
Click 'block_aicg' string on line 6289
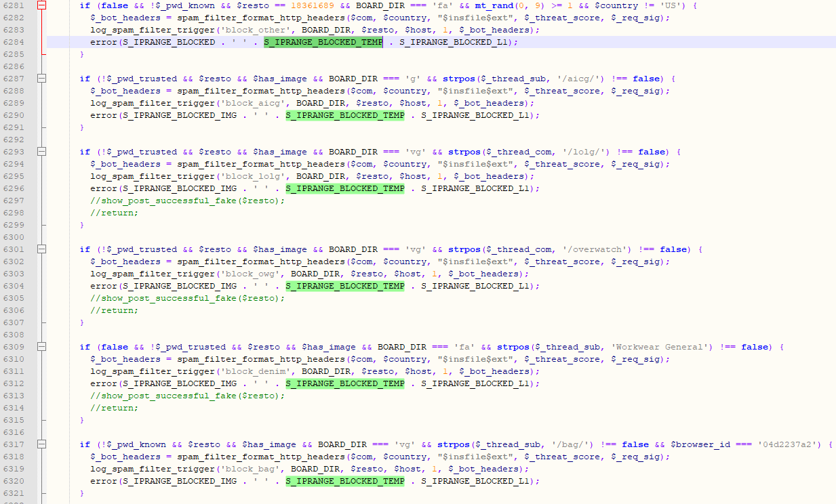pos(253,103)
